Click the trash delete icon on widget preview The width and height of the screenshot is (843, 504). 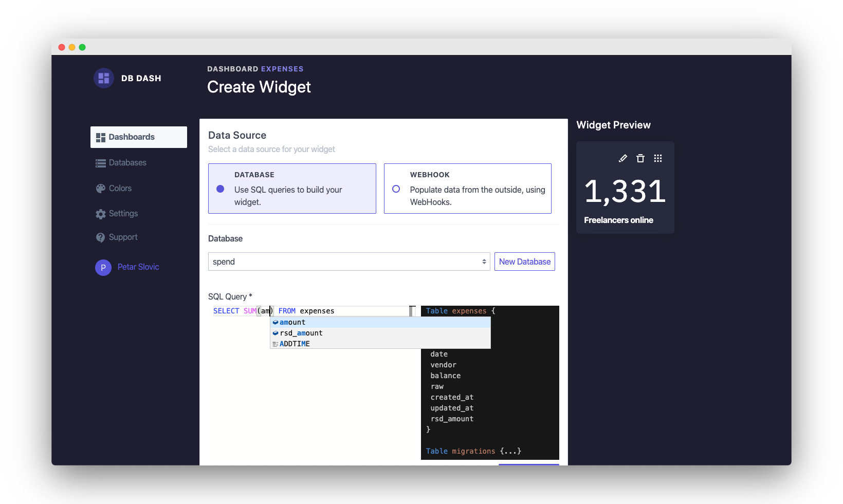[x=640, y=158]
